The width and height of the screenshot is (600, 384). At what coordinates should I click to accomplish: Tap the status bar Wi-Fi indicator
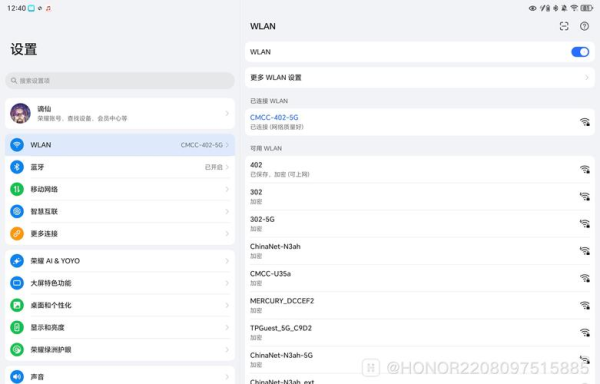click(x=574, y=8)
